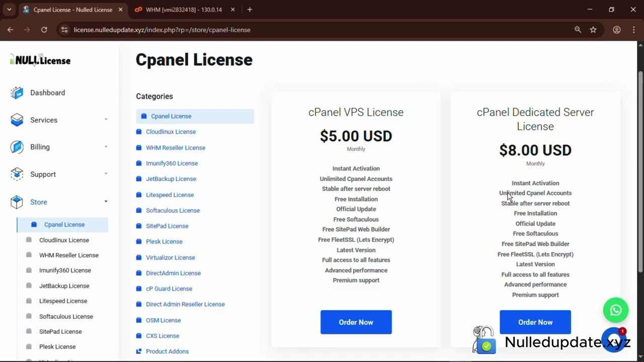Click the Store cube icon in sidebar
Viewport: 644px width, 362px height.
(17, 202)
